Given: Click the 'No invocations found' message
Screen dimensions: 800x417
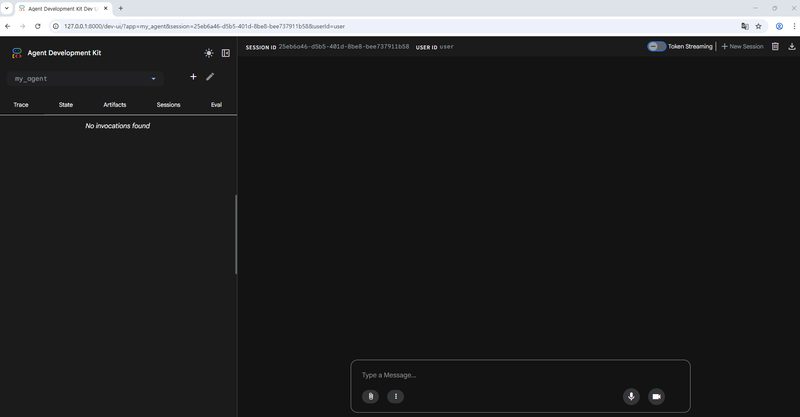Looking at the screenshot, I should [x=117, y=126].
